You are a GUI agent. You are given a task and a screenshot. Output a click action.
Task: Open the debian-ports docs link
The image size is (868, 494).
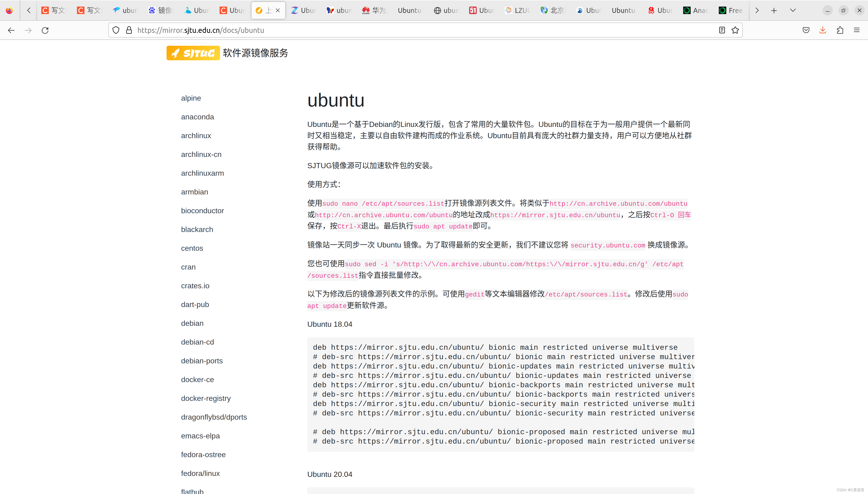coord(202,361)
